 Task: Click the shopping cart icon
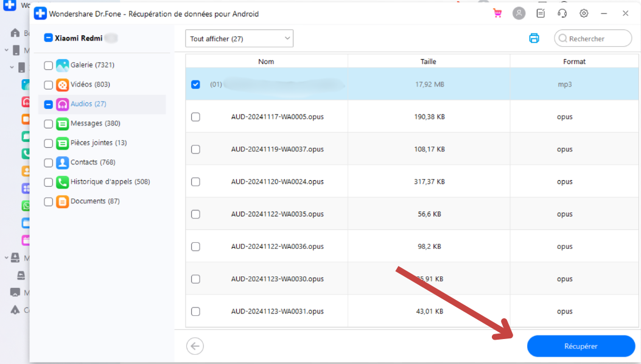click(497, 13)
